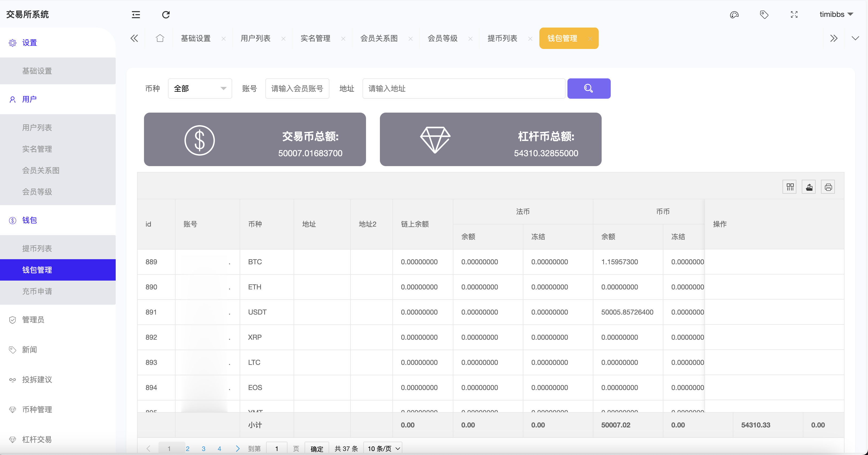Print the table using the printer icon
Screen dimensions: 868x455
[x=828, y=187]
